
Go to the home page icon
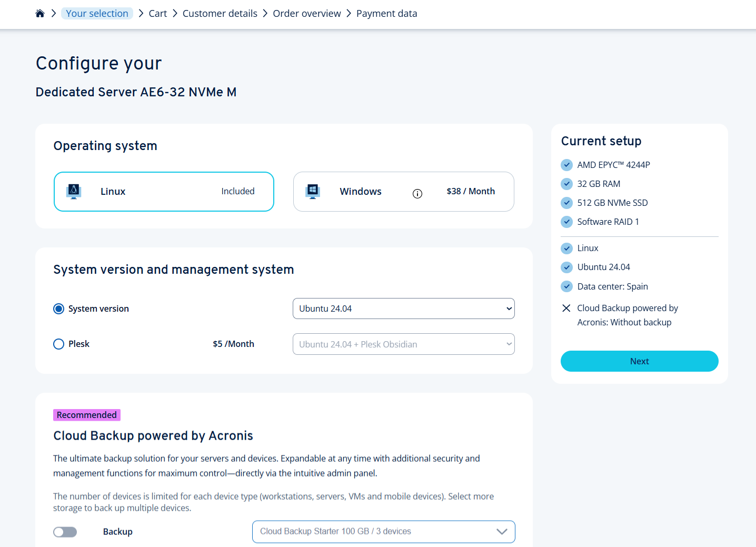click(x=40, y=13)
